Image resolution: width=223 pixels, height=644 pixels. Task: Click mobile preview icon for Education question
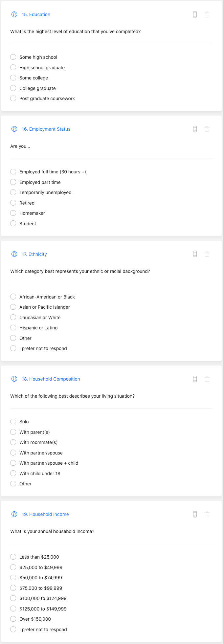(x=195, y=14)
